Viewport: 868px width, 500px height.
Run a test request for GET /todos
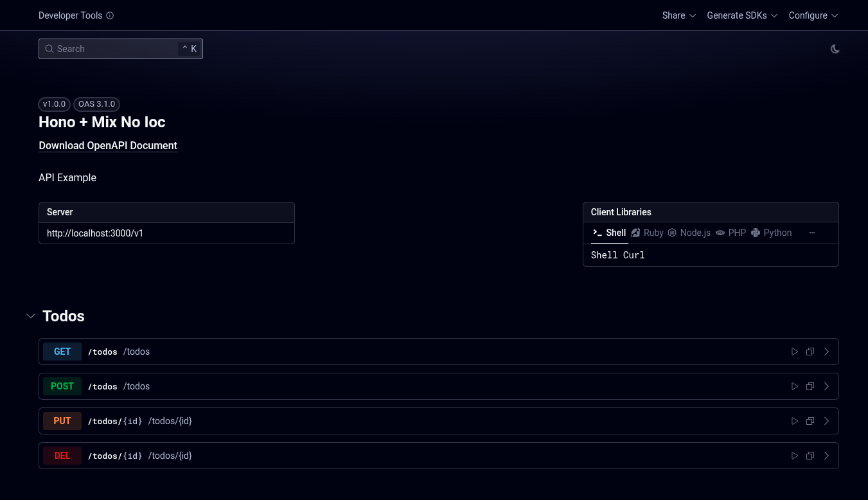click(795, 352)
